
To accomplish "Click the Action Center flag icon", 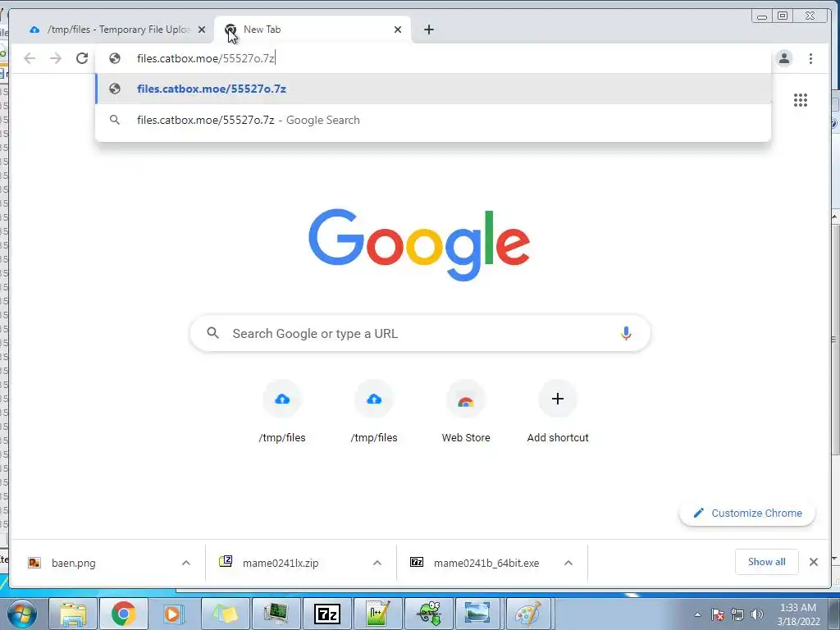I will [718, 614].
